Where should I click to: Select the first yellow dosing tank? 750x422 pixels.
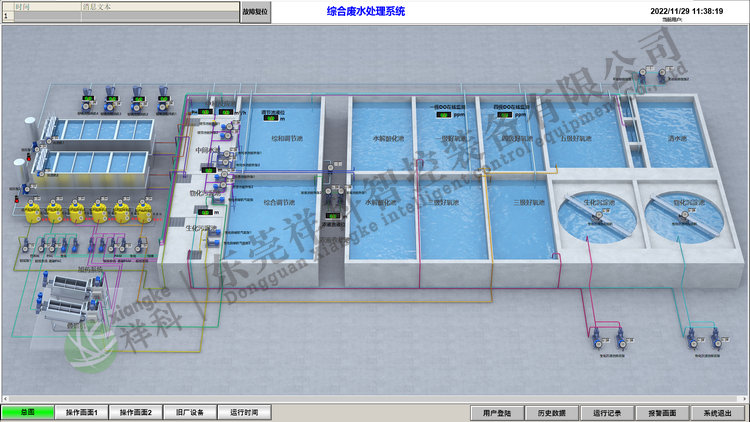tap(31, 210)
